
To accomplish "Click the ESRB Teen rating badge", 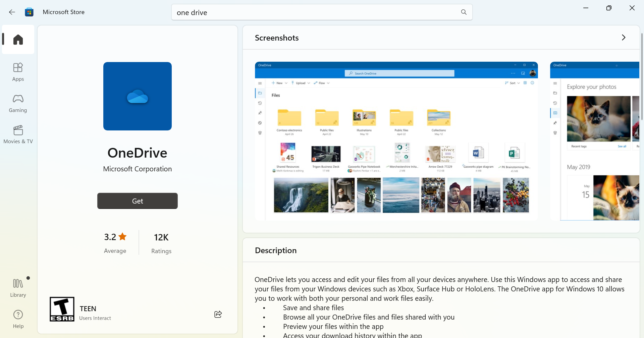I will [62, 309].
